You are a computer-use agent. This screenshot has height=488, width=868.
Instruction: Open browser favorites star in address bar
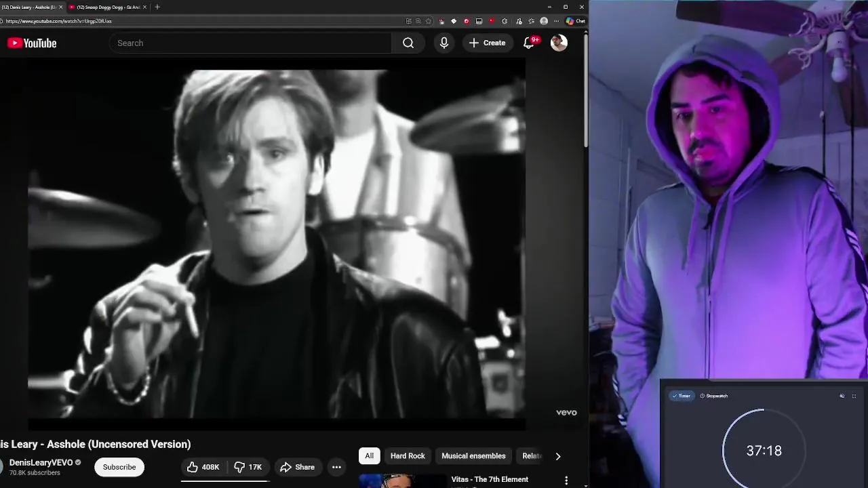tap(429, 21)
